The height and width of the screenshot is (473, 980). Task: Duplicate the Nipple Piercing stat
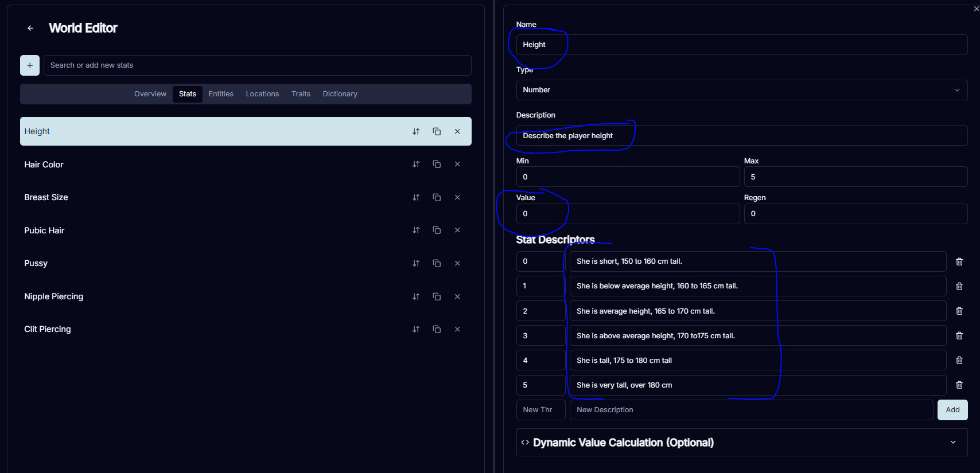click(437, 296)
